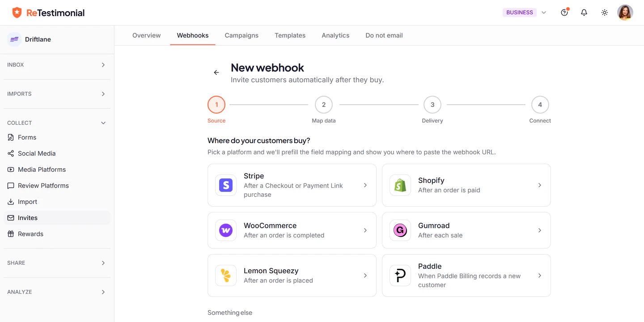This screenshot has width=644, height=322.
Task: Open the Templates tab
Action: 290,35
